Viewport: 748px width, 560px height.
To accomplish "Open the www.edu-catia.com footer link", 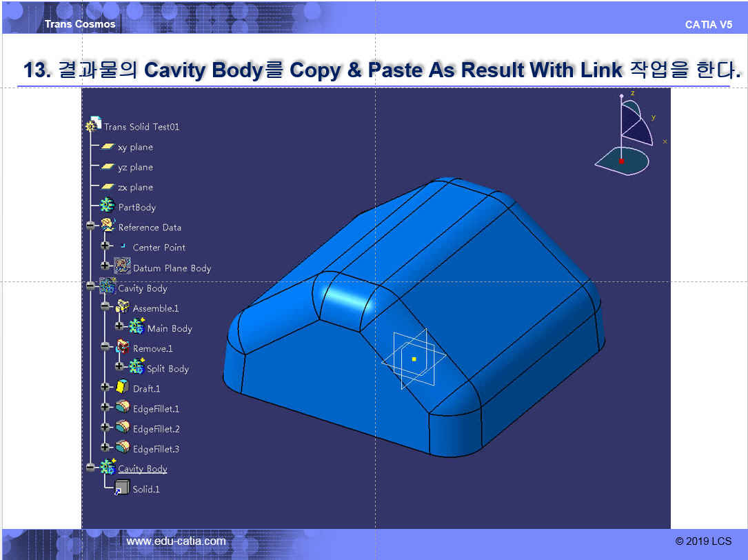I will (x=176, y=541).
